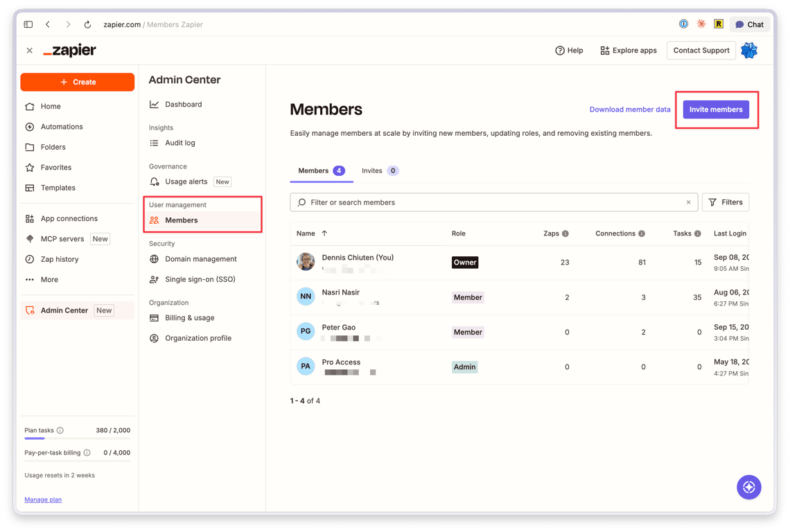Close the navigation menu X icon
Viewport: 790px width, 532px height.
30,51
